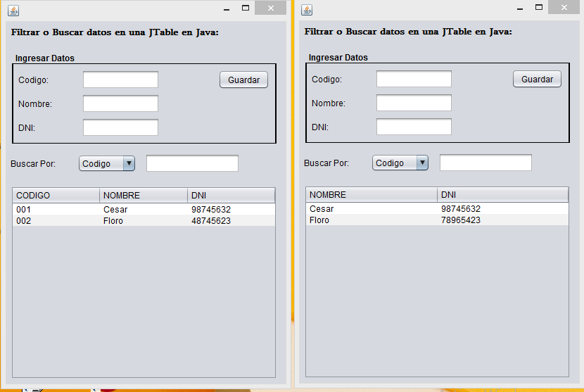Screen dimensions: 584x392
Task: Maximize the right window
Action: point(539,7)
